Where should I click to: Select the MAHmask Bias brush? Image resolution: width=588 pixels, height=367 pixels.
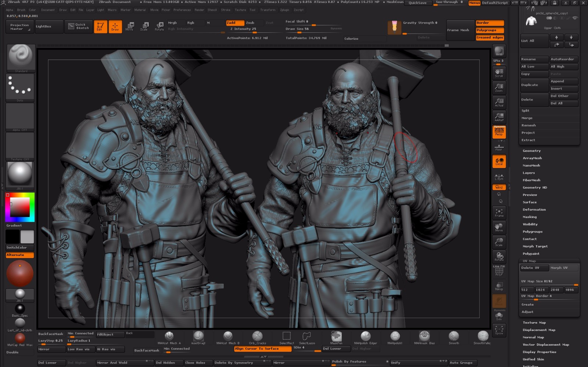click(424, 338)
